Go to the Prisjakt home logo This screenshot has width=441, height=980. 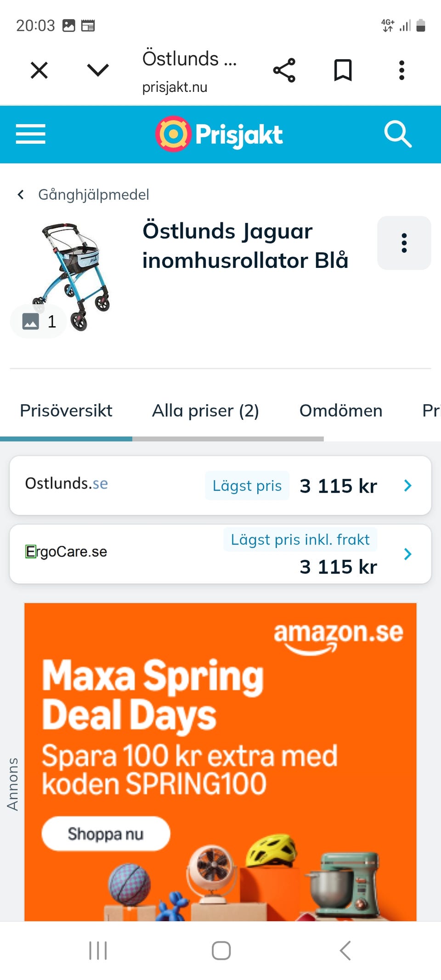219,134
